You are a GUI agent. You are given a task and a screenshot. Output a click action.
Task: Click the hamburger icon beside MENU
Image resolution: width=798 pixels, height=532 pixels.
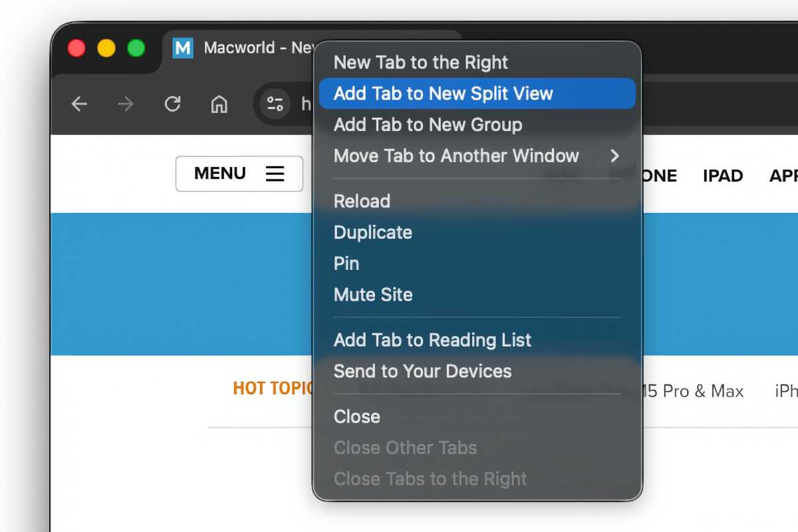(x=277, y=174)
